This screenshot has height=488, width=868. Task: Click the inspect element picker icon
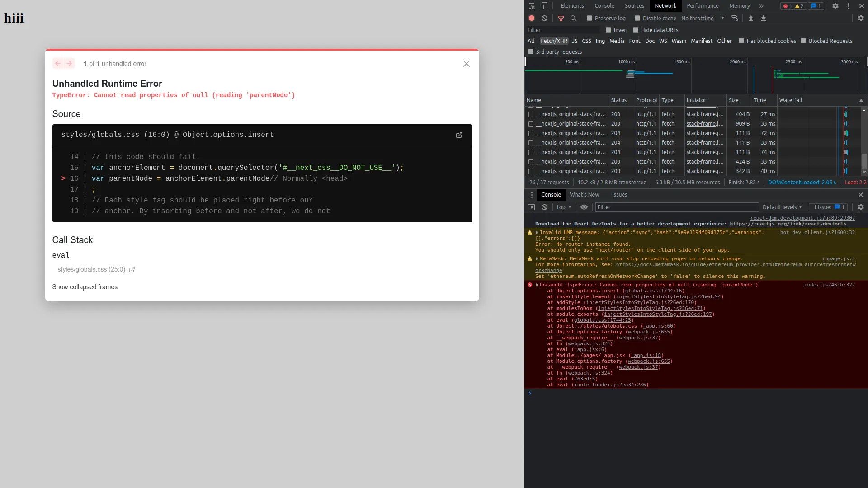coord(532,6)
